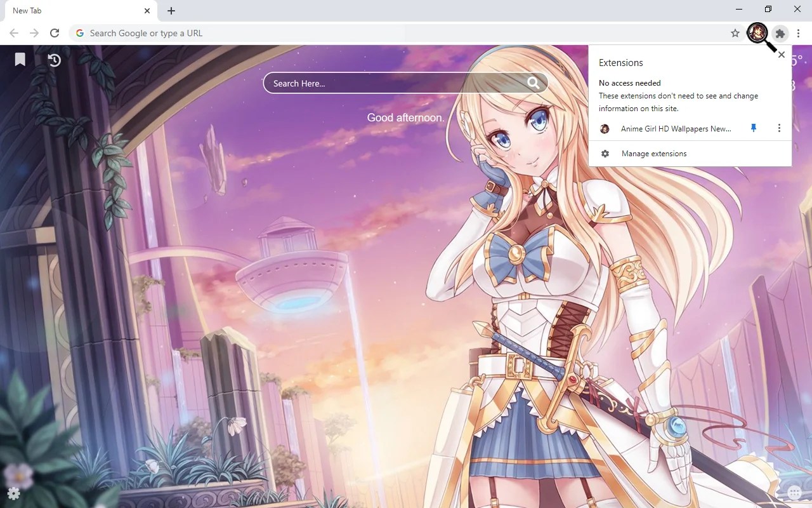Viewport: 812px width, 508px height.
Task: Close the Extensions popup
Action: click(x=782, y=55)
